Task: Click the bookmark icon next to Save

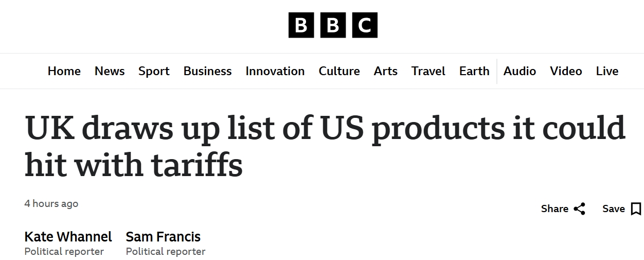Action: 636,209
